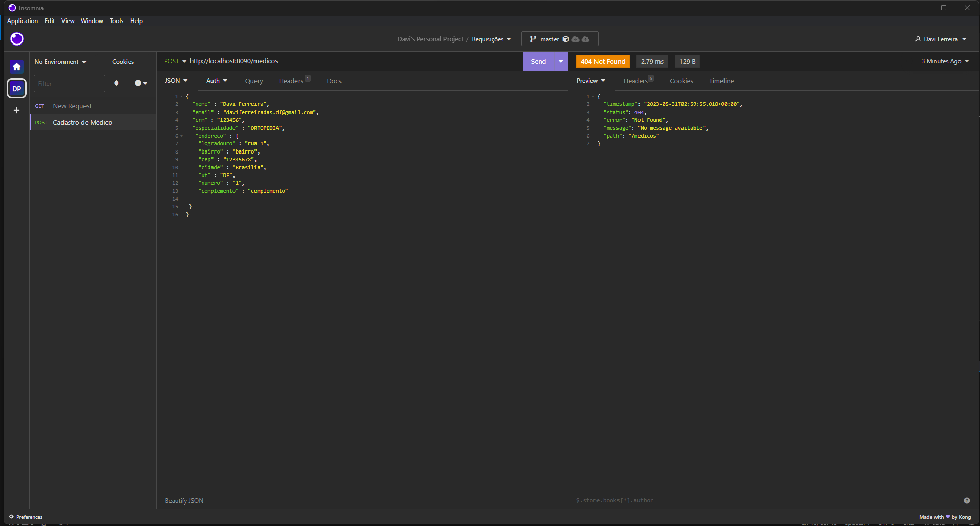Screen dimensions: 980x526
Task: Open the 3 Minutes Ago history dropdown
Action: coord(945,61)
